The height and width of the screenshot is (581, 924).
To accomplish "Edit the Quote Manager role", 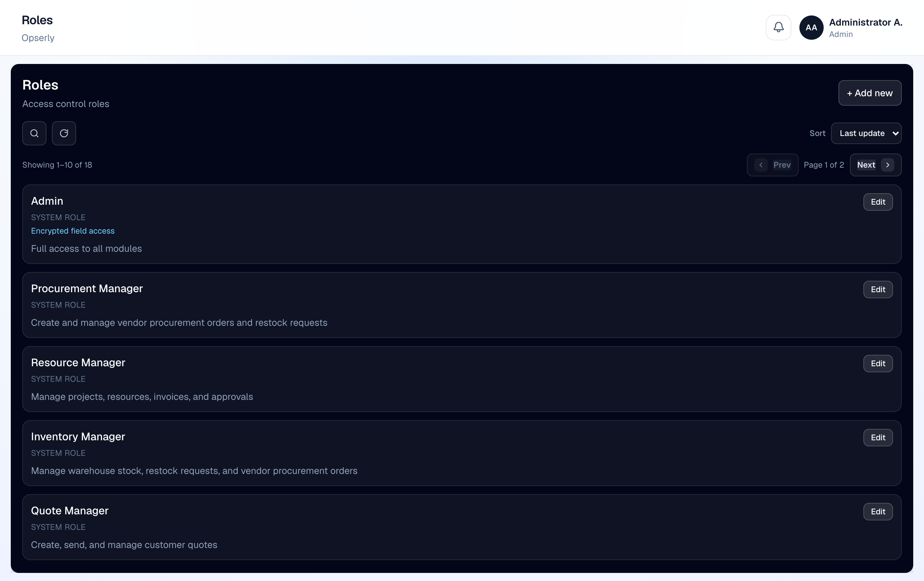I will (x=878, y=512).
